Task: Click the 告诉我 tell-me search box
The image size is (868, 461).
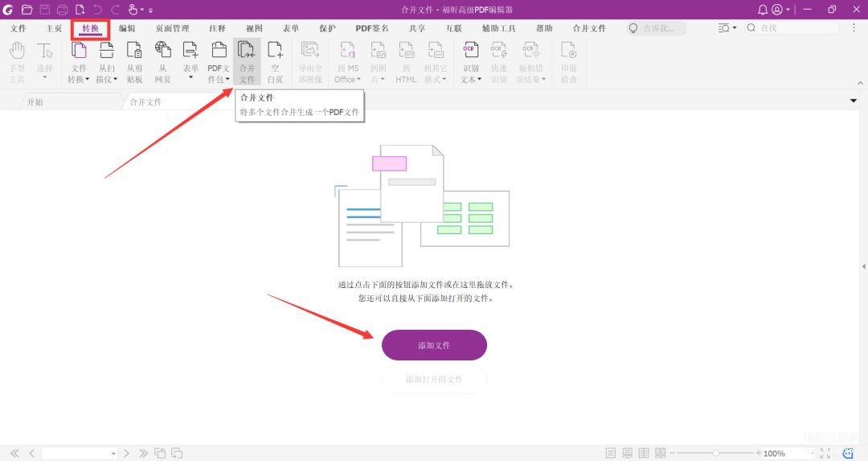Action: point(657,28)
